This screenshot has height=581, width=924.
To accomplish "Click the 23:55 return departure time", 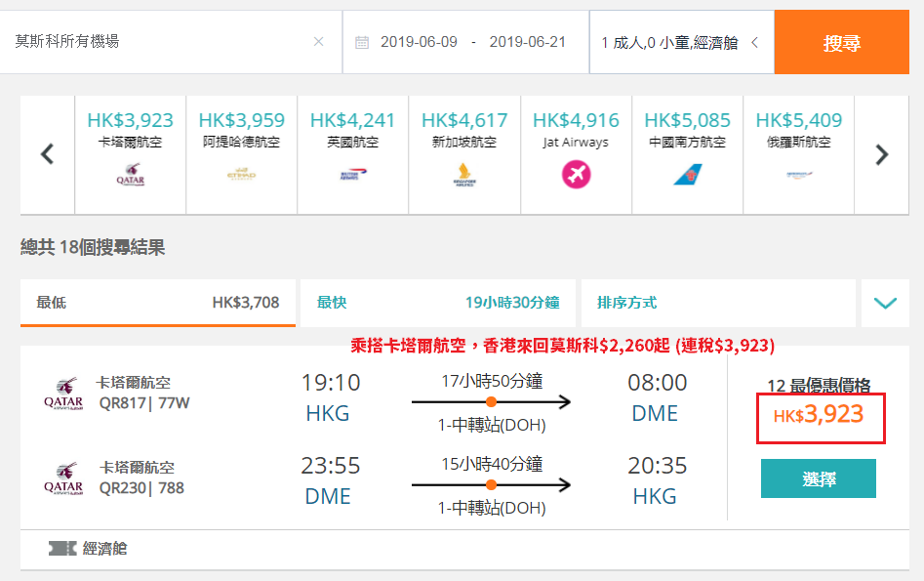I will click(331, 466).
